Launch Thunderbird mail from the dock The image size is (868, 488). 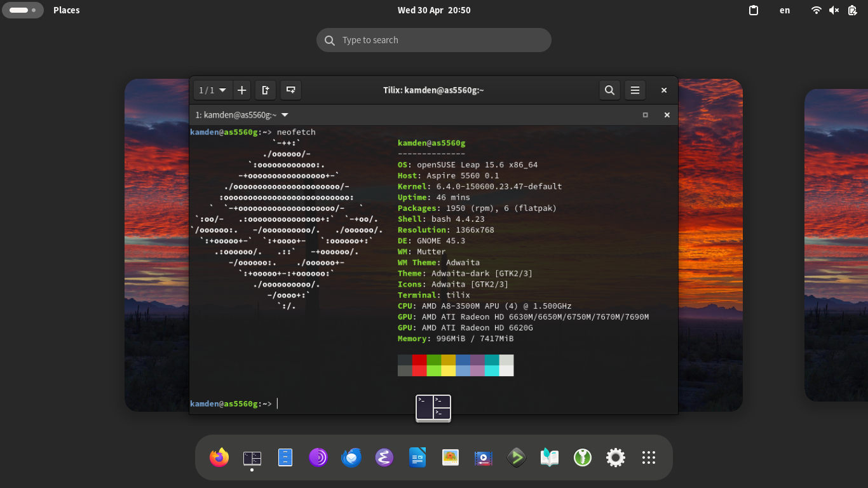351,457
